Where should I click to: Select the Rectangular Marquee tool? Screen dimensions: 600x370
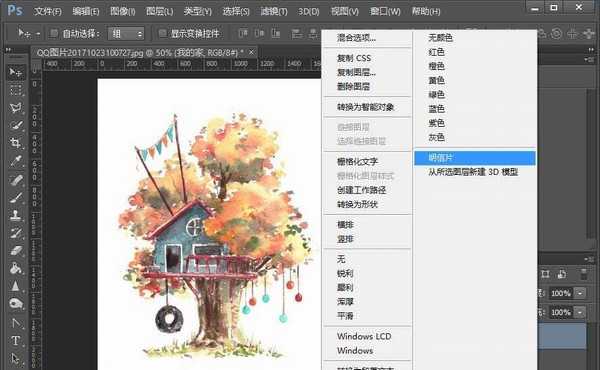[x=15, y=90]
